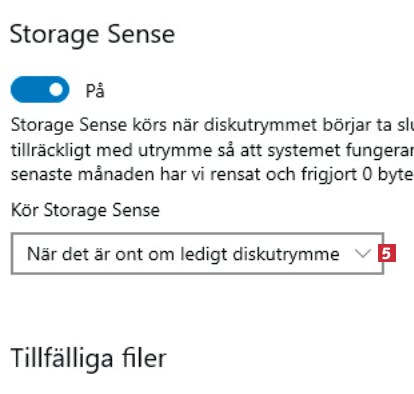Click the word ledigt inside the dropdown box
The image size is (414, 394).
[x=204, y=255]
